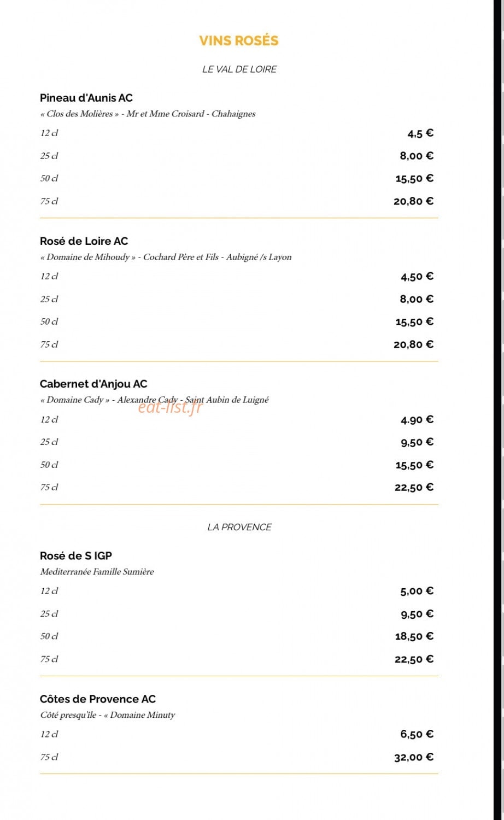Screen dimensions: 504x820
Task: Click the Rosé de Loire AC title
Action: point(84,241)
